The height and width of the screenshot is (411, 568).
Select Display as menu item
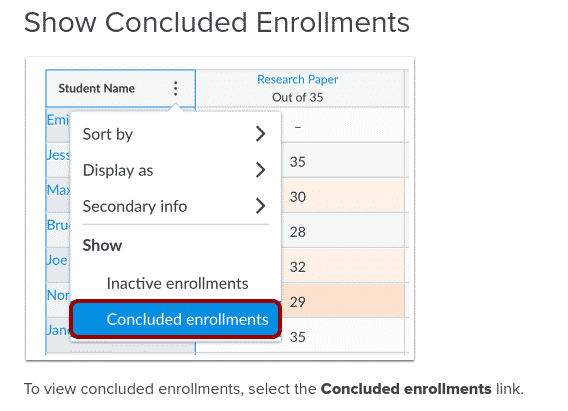click(x=175, y=170)
